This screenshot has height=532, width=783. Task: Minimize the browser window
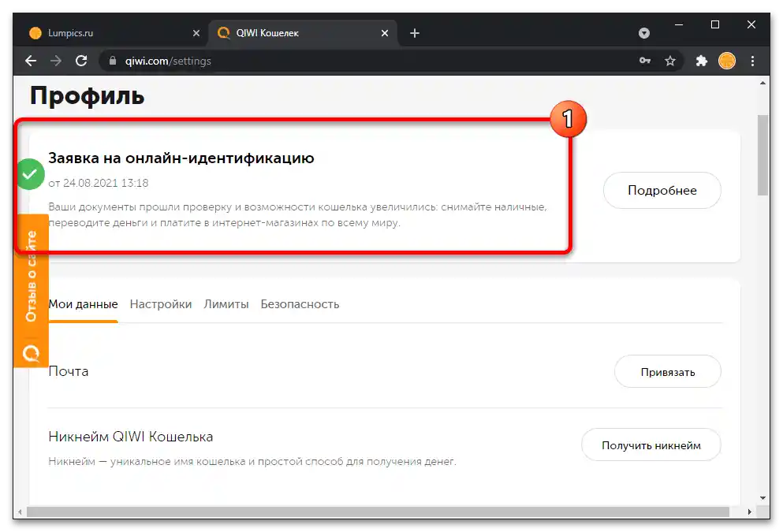(x=679, y=24)
